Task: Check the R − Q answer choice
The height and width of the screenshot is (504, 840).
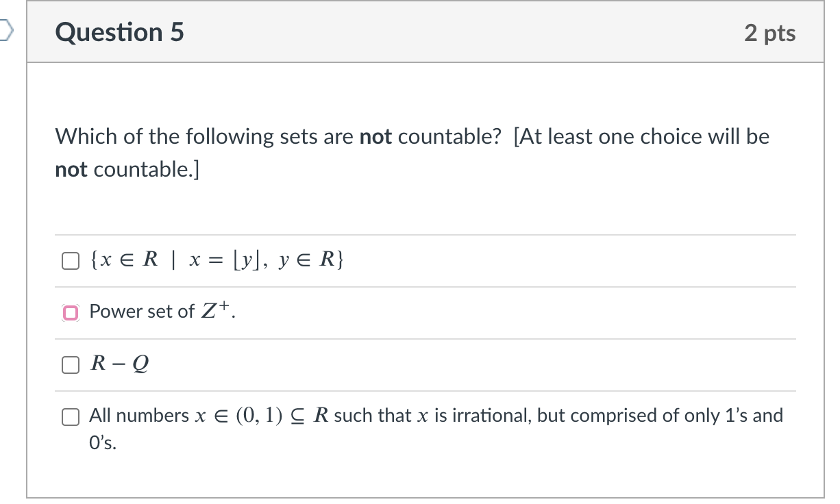Action: point(71,364)
